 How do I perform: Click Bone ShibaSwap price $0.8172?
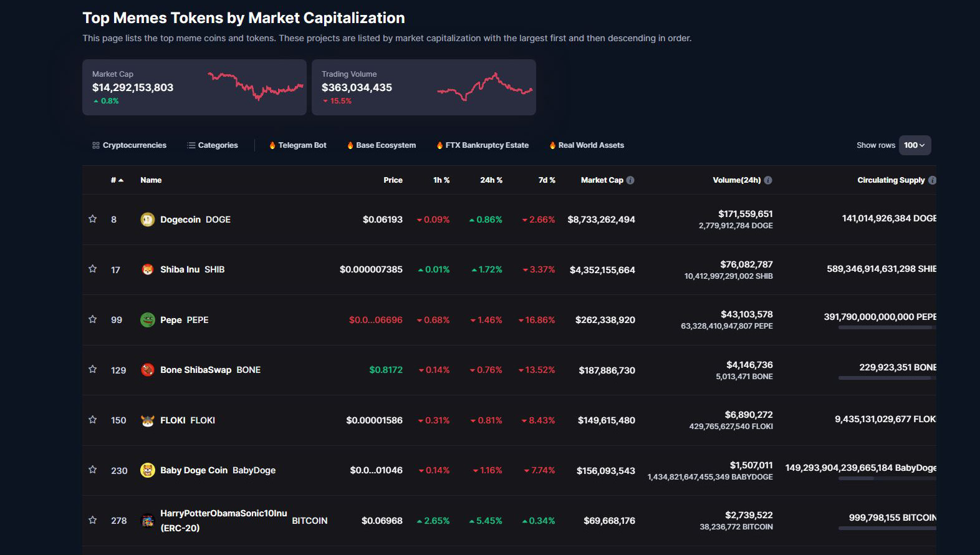pos(386,370)
